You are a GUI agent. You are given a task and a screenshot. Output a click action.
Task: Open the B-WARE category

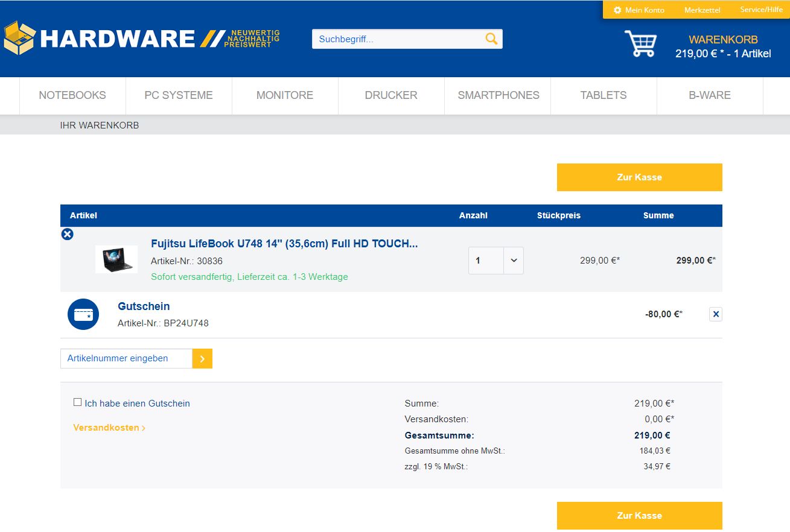710,95
